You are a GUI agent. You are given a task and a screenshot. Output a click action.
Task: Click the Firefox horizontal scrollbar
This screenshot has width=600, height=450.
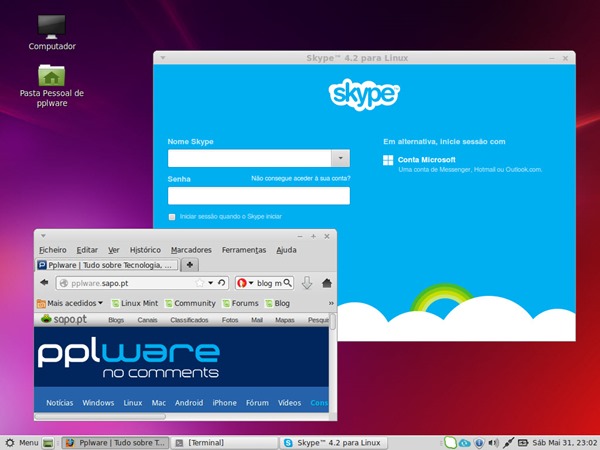click(x=100, y=416)
